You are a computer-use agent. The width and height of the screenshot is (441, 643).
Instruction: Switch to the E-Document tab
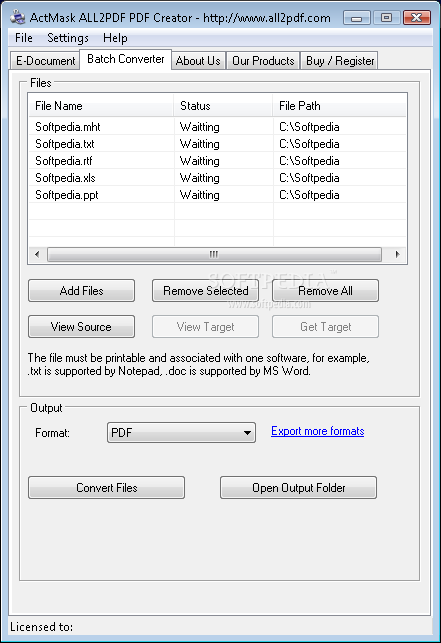coord(45,61)
